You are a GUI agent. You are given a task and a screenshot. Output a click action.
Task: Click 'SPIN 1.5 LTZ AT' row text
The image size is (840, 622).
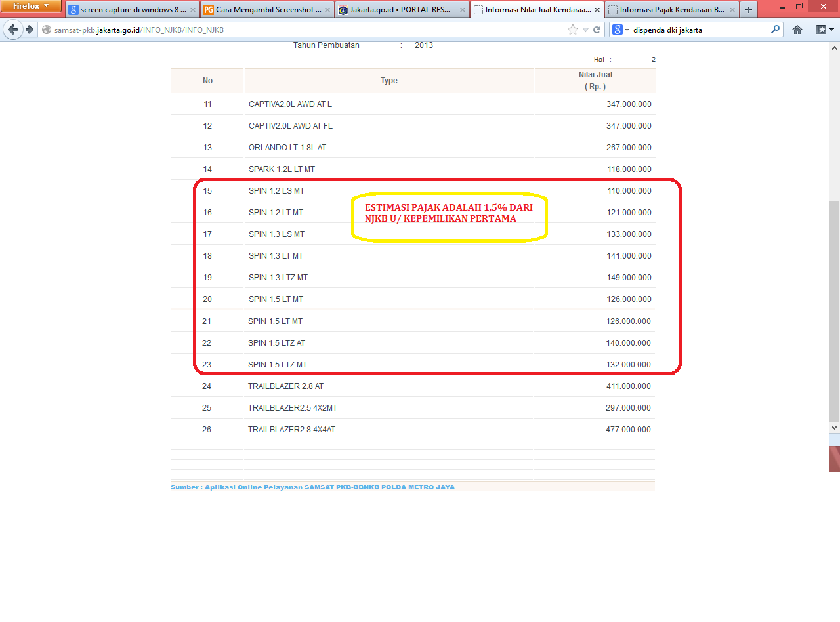click(x=276, y=343)
